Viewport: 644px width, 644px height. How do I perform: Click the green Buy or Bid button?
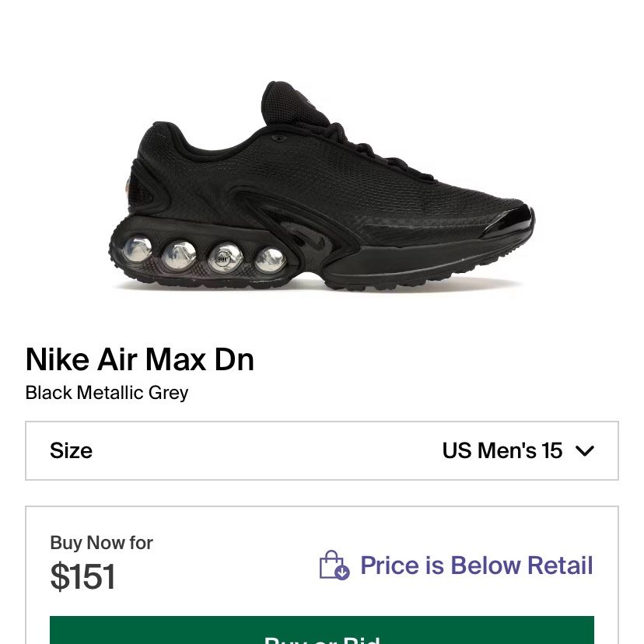click(321, 630)
